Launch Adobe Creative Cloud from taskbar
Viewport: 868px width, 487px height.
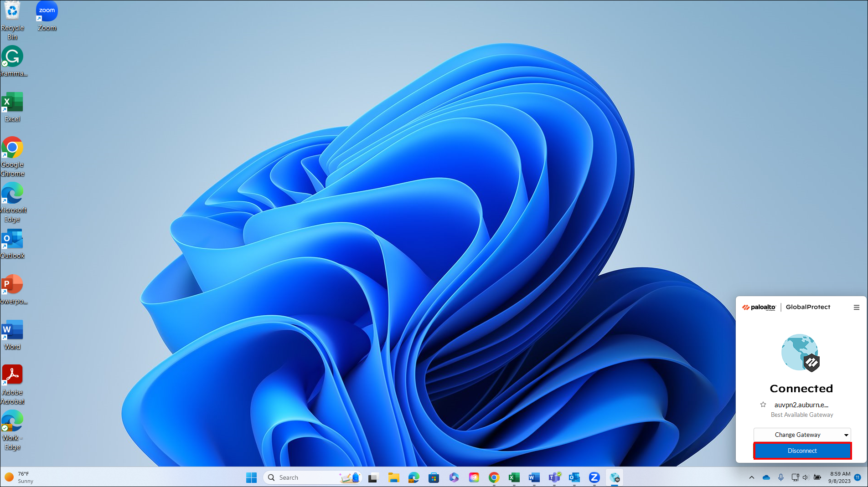click(474, 477)
